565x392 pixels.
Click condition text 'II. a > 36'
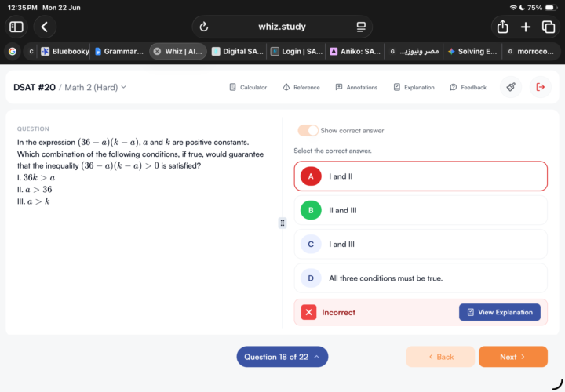click(35, 190)
